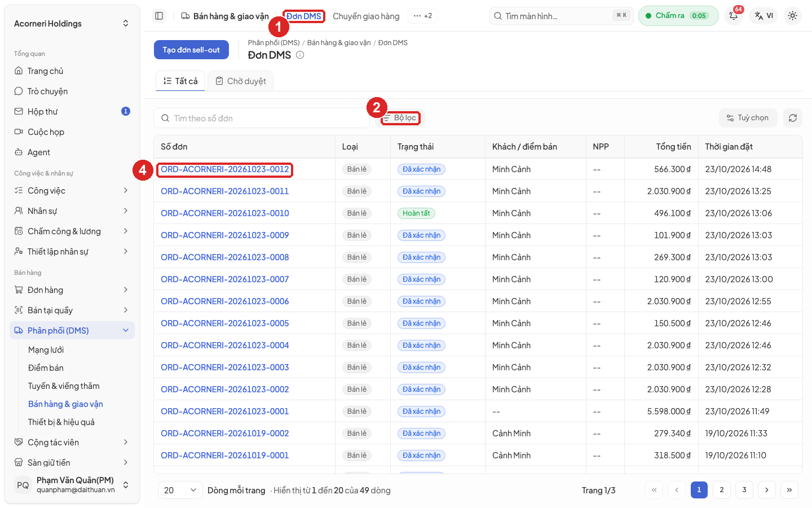This screenshot has width=812, height=508.
Task: Expand the Đơn hàng sidebar group
Action: tap(72, 290)
